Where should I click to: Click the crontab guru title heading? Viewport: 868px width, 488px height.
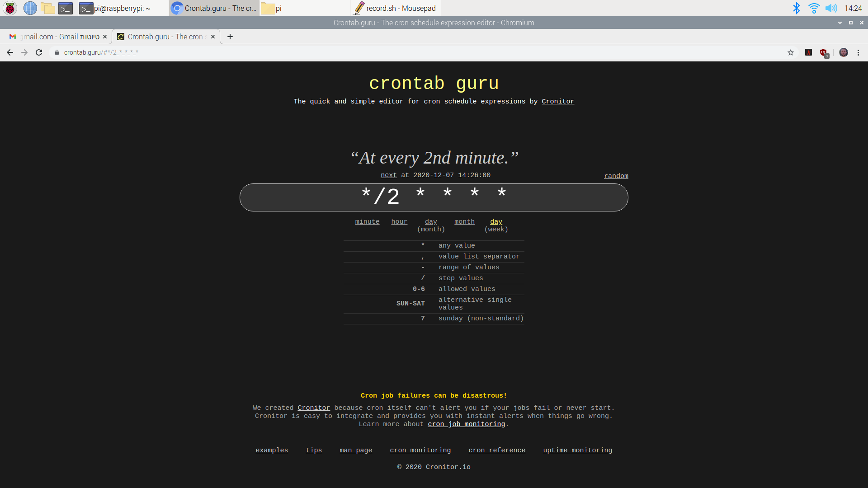click(434, 84)
